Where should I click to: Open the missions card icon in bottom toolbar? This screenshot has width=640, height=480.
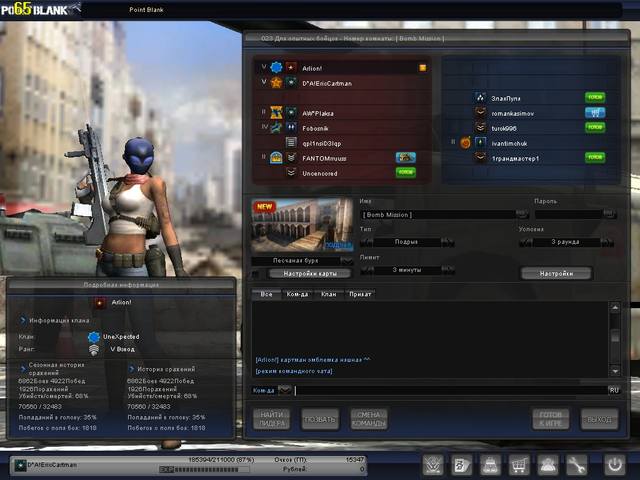[462, 464]
